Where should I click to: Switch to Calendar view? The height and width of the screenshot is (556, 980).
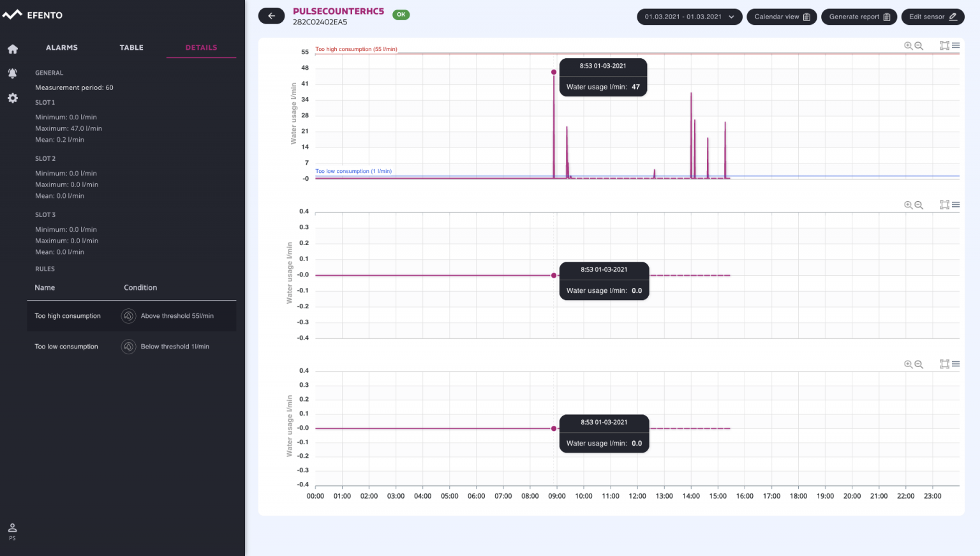click(782, 17)
